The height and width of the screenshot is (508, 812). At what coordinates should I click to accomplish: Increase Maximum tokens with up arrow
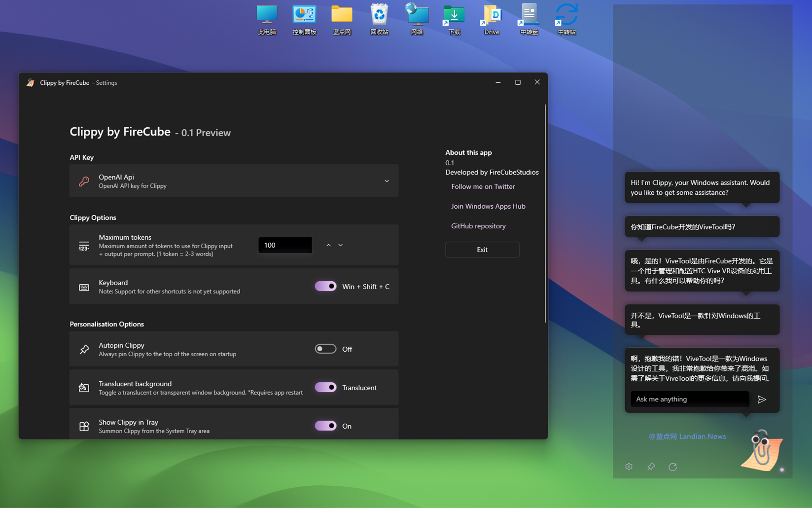[328, 245]
